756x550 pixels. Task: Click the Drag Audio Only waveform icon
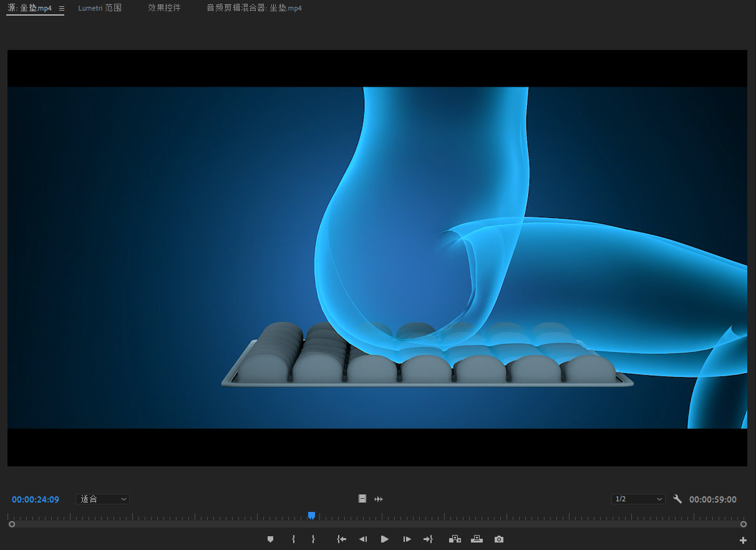click(379, 499)
